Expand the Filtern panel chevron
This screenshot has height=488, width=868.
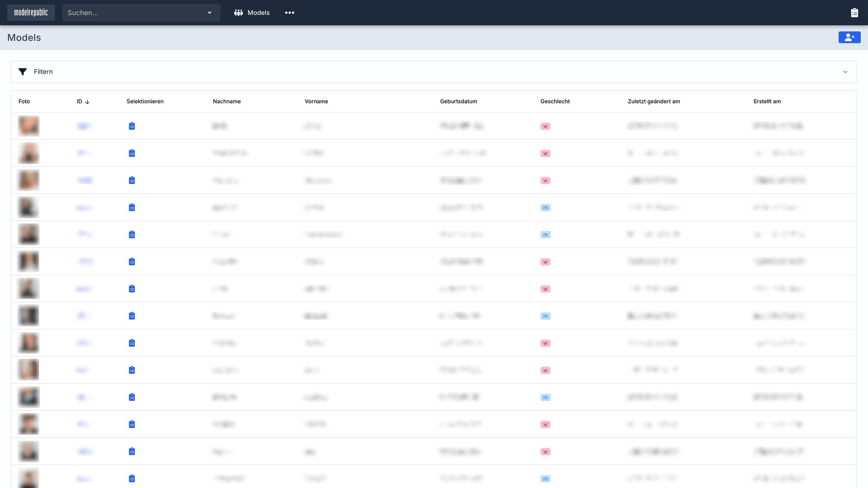(x=845, y=72)
